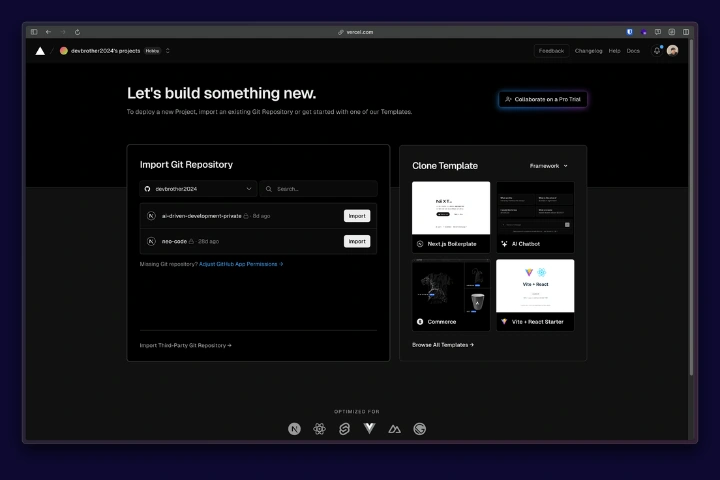
Task: Click the 'Import Git Repository' heading
Action: click(x=186, y=164)
